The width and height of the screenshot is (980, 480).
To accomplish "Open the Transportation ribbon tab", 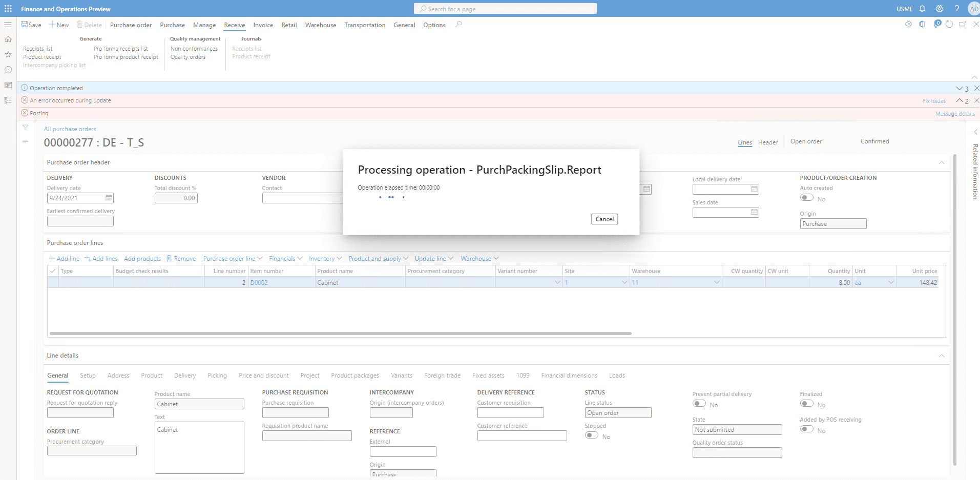I will [x=365, y=25].
